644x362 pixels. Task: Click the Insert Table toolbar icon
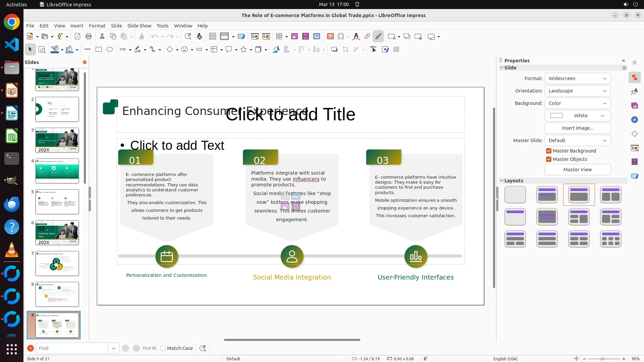(279, 37)
